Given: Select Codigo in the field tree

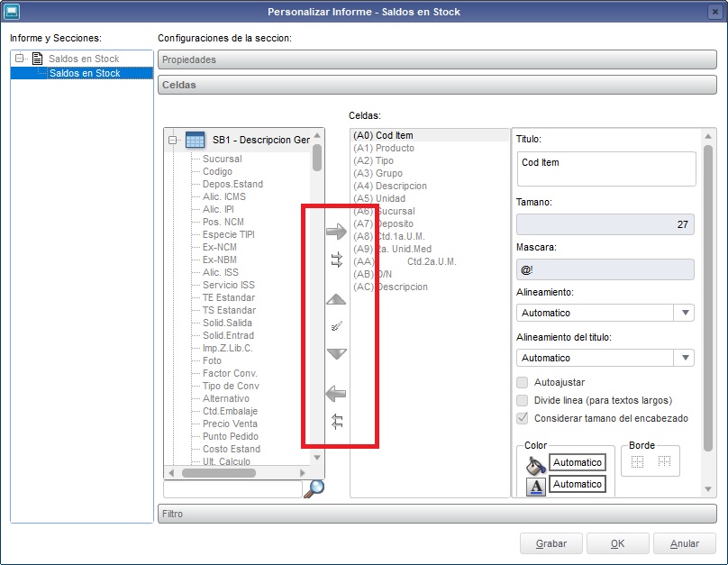Looking at the screenshot, I should [x=217, y=171].
